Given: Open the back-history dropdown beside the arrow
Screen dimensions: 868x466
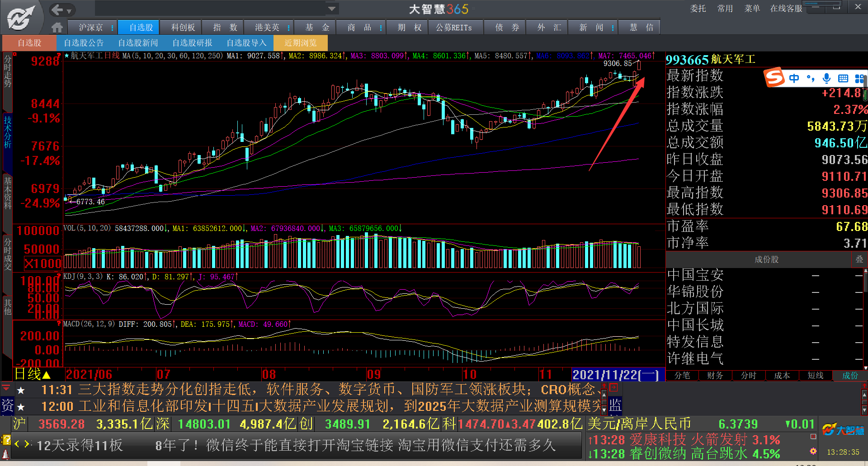Looking at the screenshot, I should (x=69, y=10).
